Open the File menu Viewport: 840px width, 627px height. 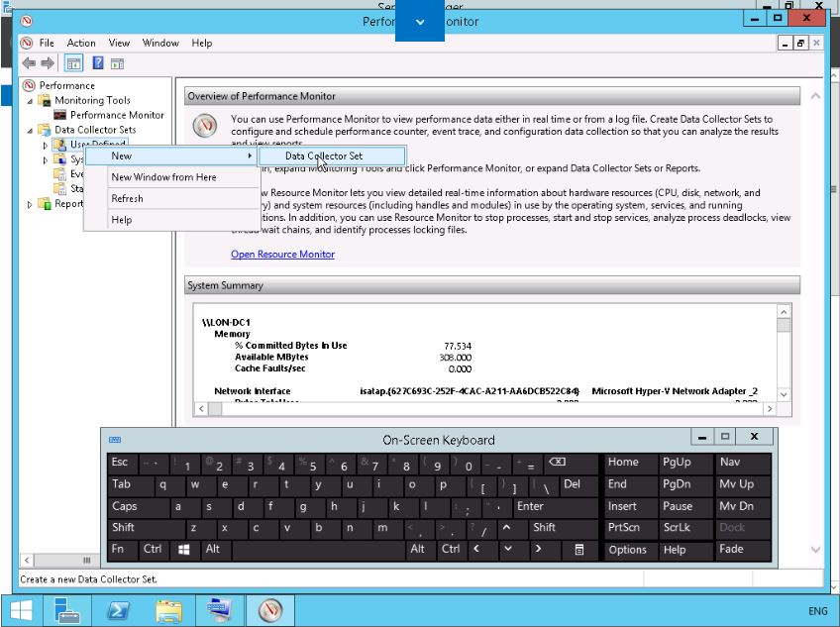click(x=47, y=43)
